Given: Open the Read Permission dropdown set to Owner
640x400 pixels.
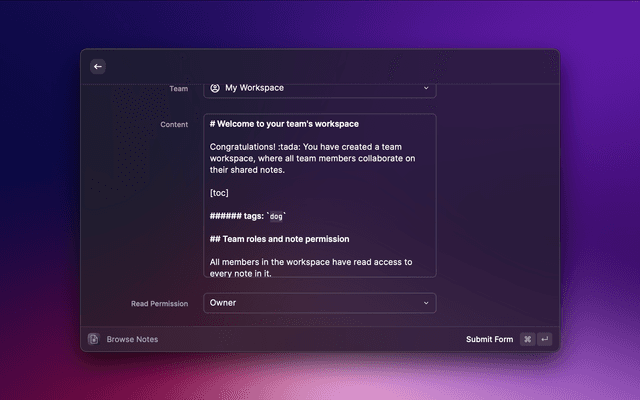Looking at the screenshot, I should [x=319, y=302].
